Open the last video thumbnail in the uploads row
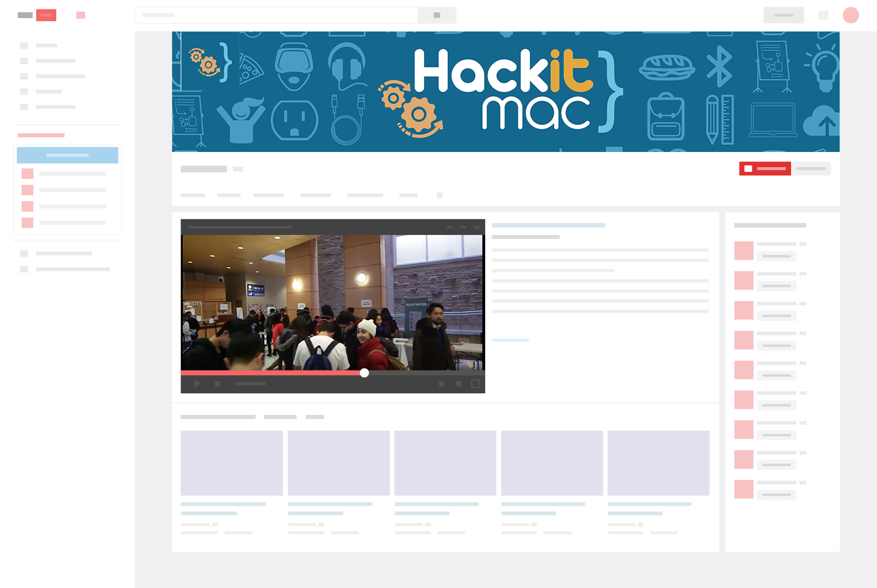 pos(658,463)
